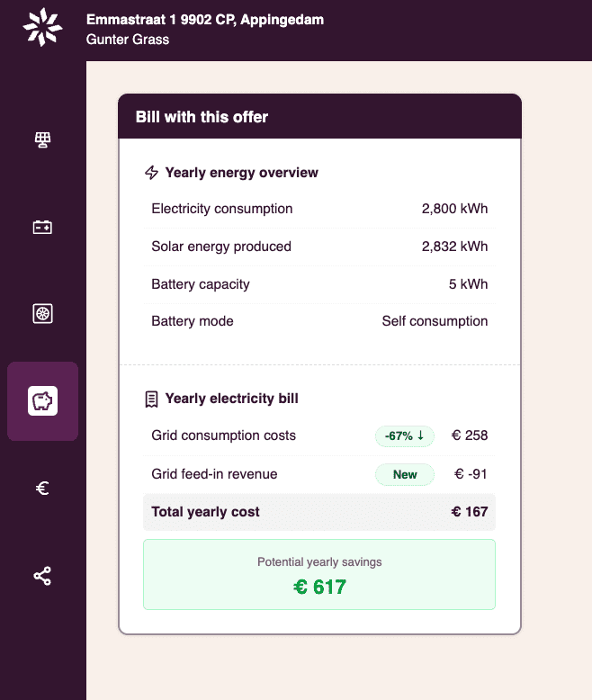
Task: Click the Self consumption battery mode value
Action: (435, 321)
